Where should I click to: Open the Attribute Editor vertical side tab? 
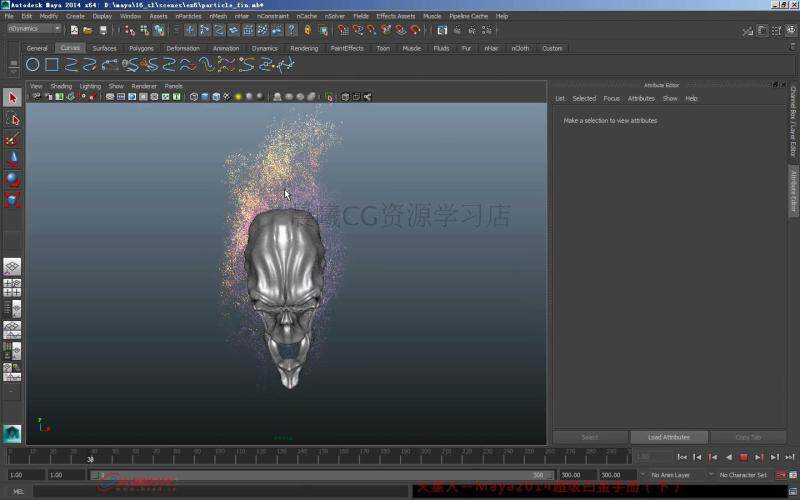(793, 191)
